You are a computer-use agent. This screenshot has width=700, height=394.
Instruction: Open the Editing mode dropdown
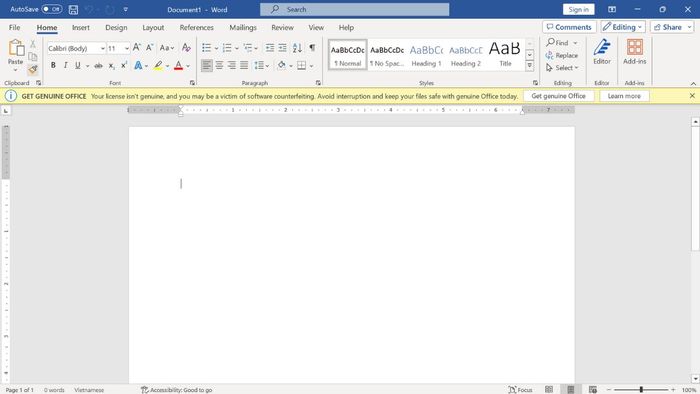tap(623, 27)
